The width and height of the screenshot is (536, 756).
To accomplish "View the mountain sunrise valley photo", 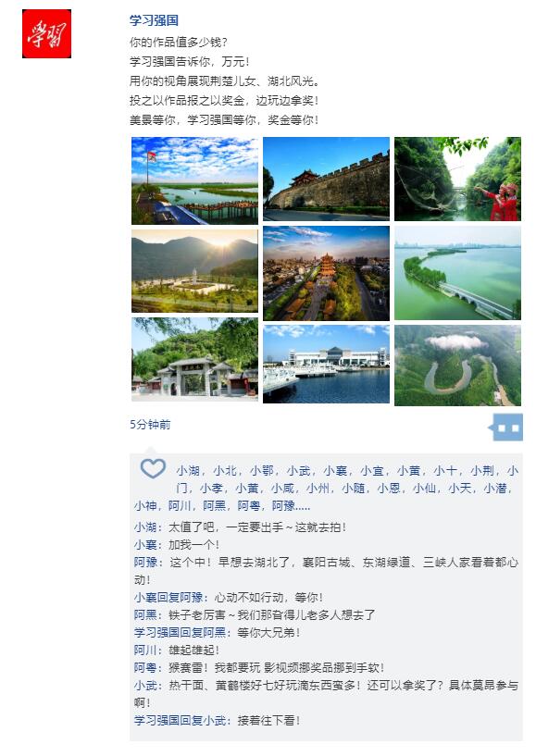I will pos(195,271).
